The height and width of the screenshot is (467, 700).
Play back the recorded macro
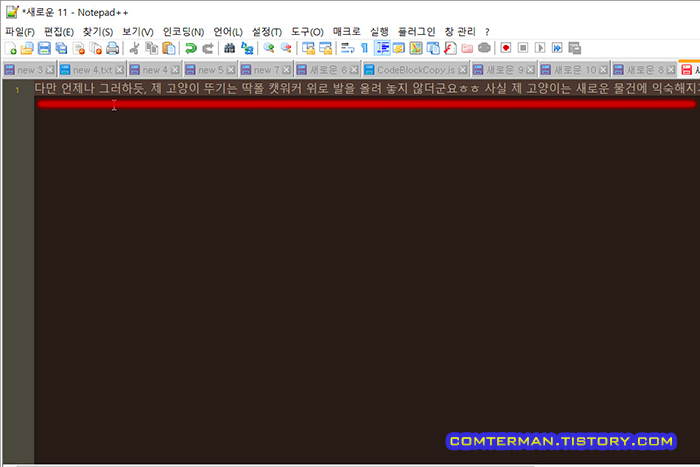coord(540,48)
